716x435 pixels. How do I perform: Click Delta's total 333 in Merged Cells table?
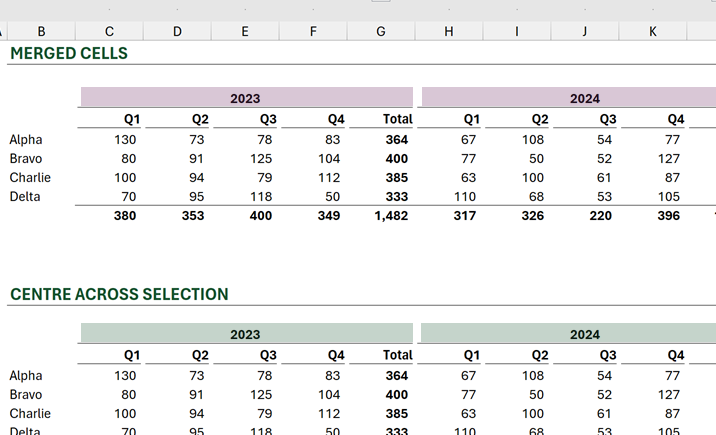396,197
